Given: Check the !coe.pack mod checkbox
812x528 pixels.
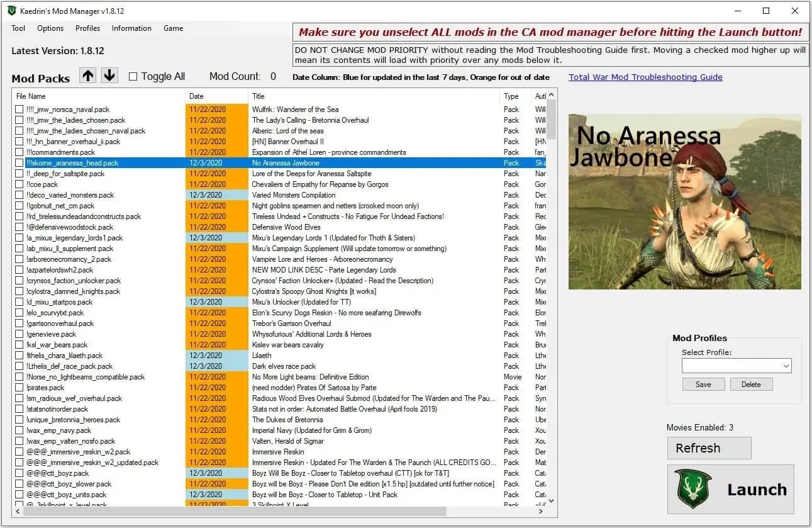Looking at the screenshot, I should point(19,184).
